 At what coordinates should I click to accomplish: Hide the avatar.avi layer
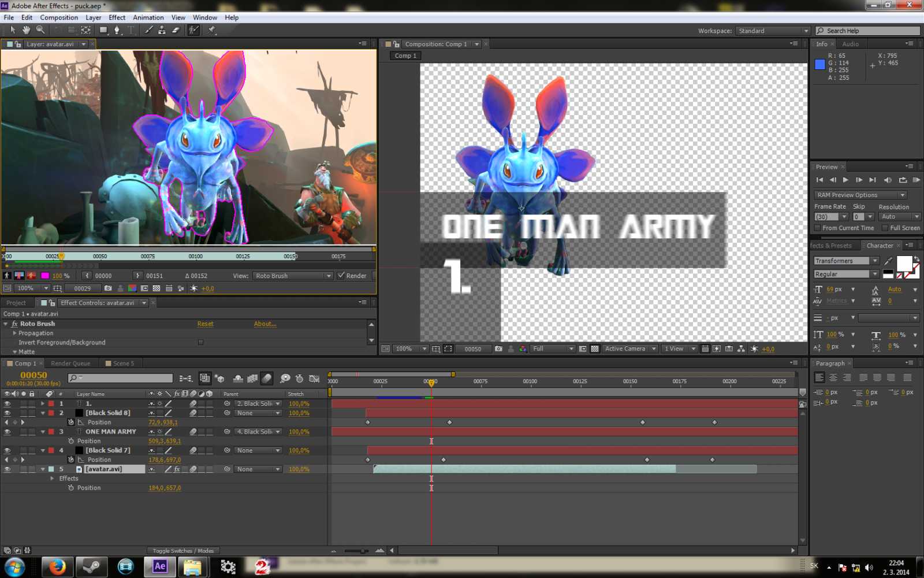(7, 469)
